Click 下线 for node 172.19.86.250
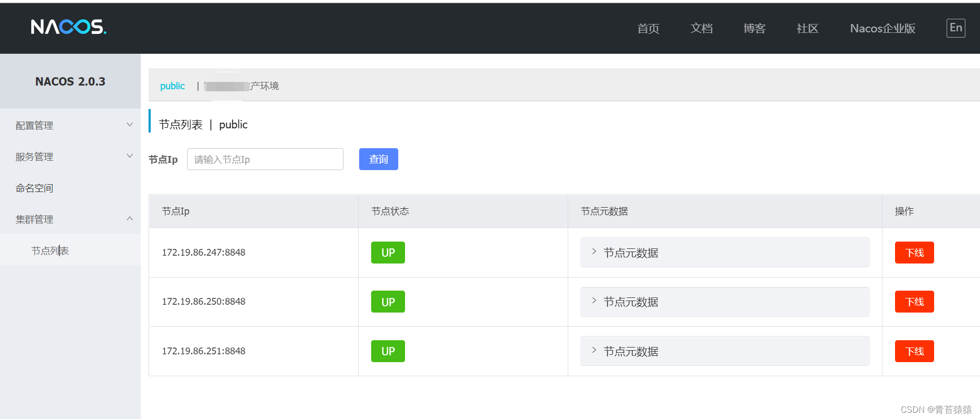The image size is (980, 419). pyautogui.click(x=914, y=302)
